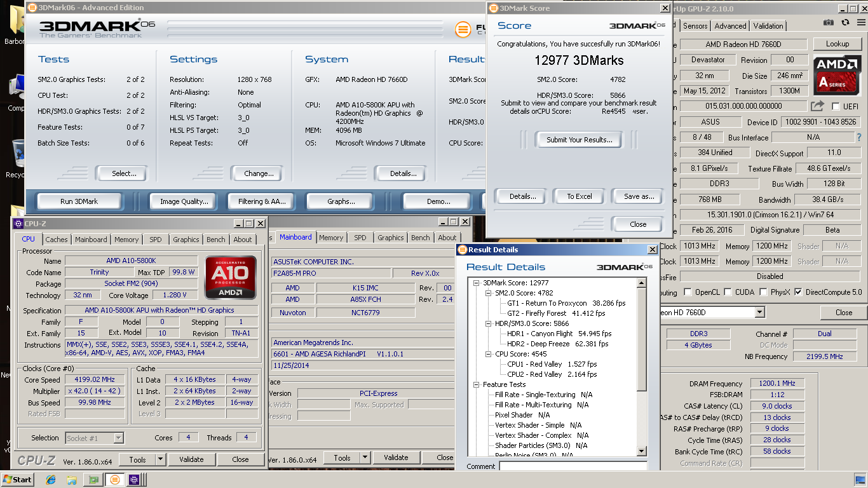Open the Validation tab in GPU-Z
The image size is (868, 488).
[x=768, y=26]
